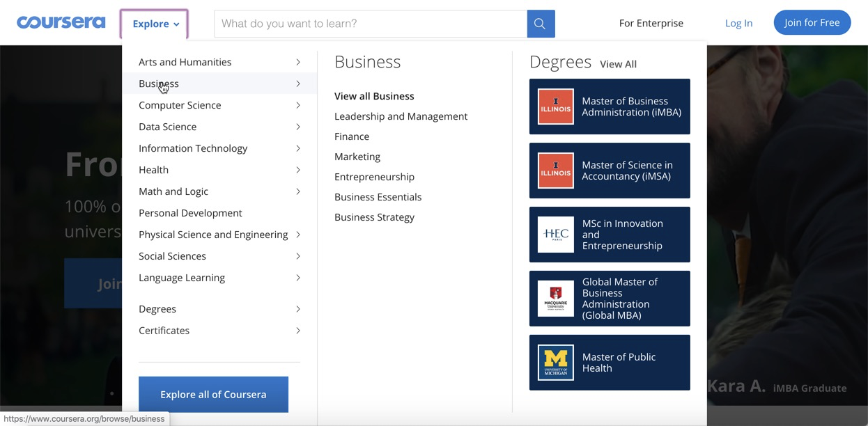Click View All next to Degrees
Screen dimensions: 868x426
pyautogui.click(x=618, y=64)
